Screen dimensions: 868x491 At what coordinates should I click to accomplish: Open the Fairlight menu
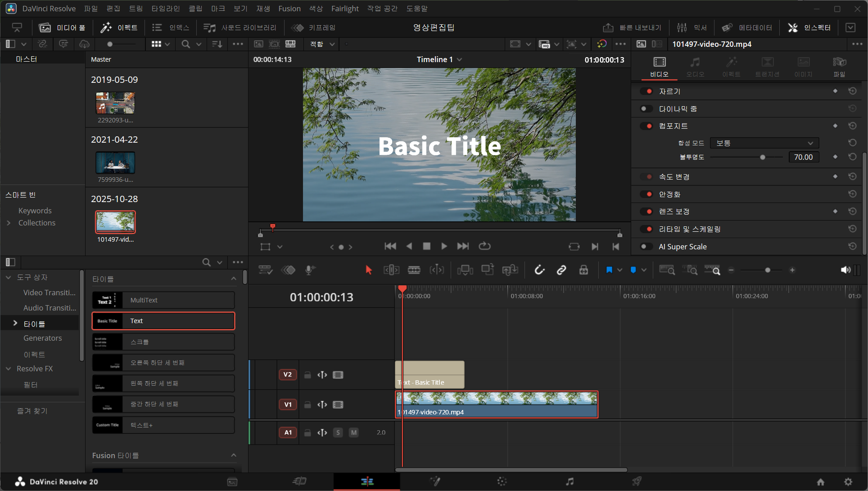345,9
